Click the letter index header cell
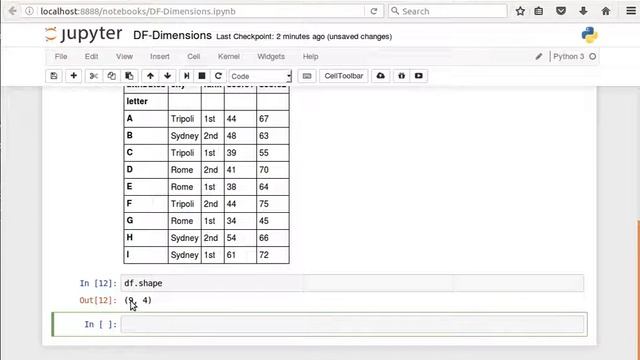 tap(146, 101)
